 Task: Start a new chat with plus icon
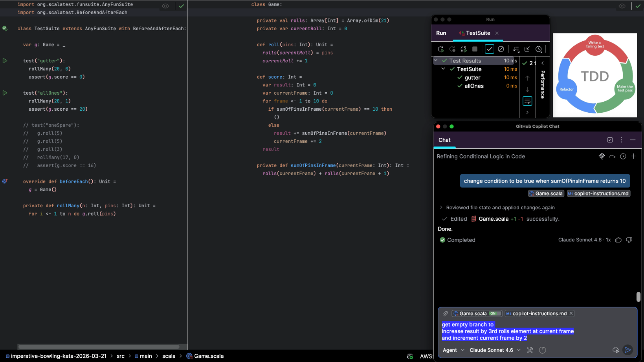pos(633,156)
